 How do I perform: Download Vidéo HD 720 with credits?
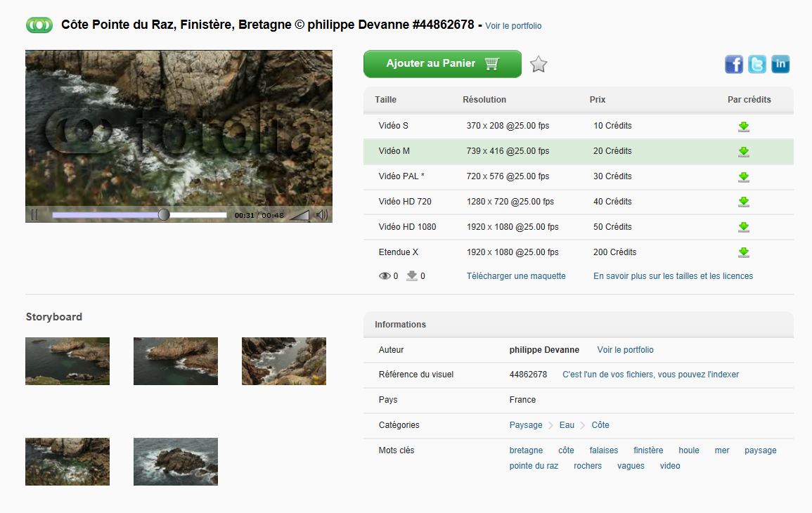coord(743,202)
